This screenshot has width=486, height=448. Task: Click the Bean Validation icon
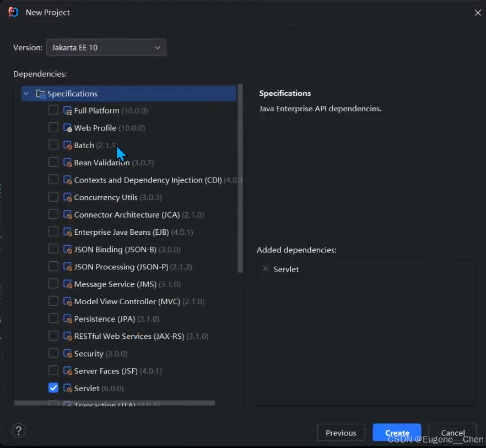coord(68,163)
